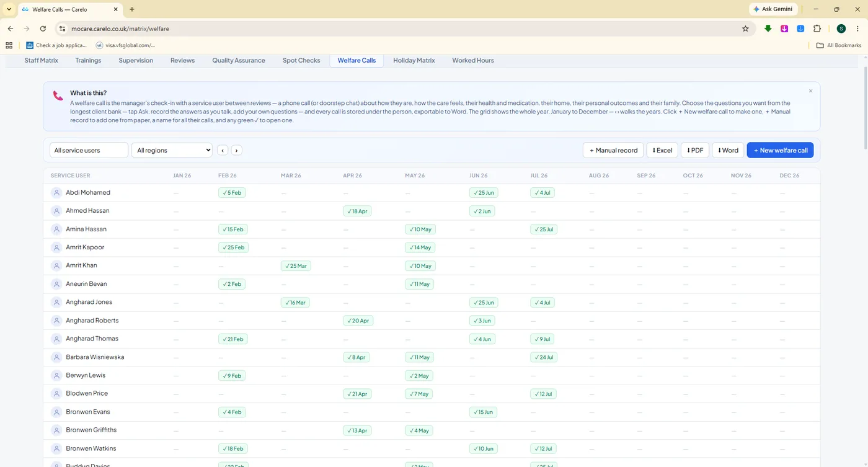Open Angharad Roberts' 20 Apr welfare call
Viewport: 868px width, 467px height.
(x=358, y=321)
